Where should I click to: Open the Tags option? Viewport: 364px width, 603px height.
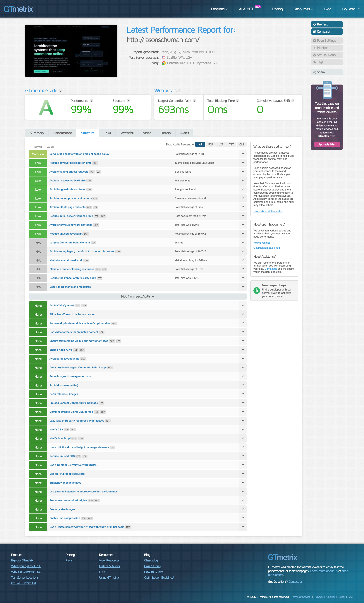coord(327,62)
